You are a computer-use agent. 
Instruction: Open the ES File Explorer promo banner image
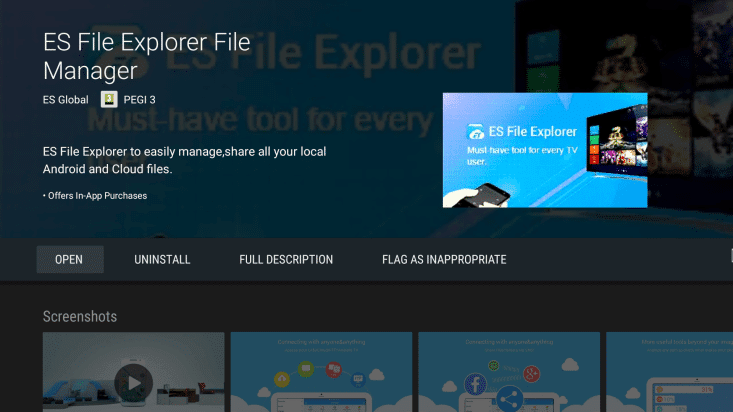coord(545,150)
